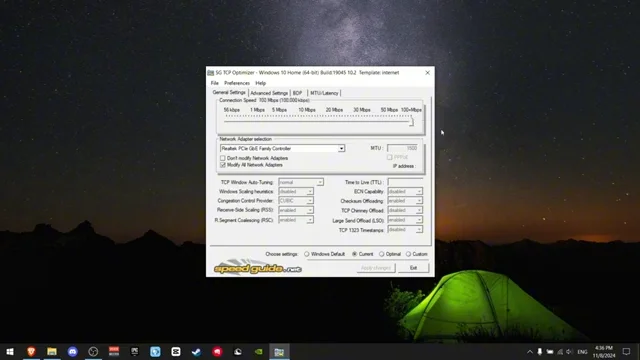The image size is (640, 360).
Task: Open Epic Games launcher from taskbar
Action: click(x=134, y=351)
